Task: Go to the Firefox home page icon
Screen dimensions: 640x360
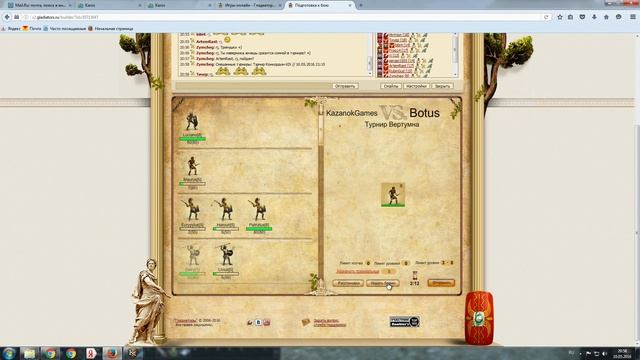Action: click(607, 17)
